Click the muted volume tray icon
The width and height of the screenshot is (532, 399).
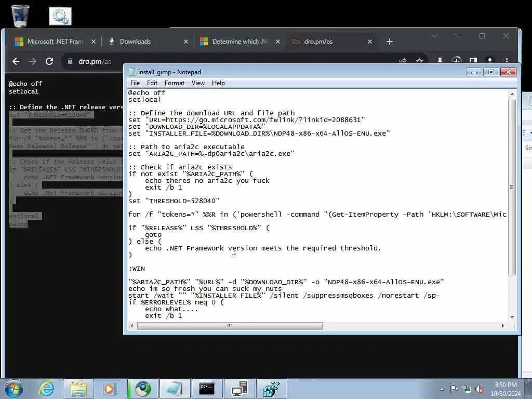(x=480, y=389)
